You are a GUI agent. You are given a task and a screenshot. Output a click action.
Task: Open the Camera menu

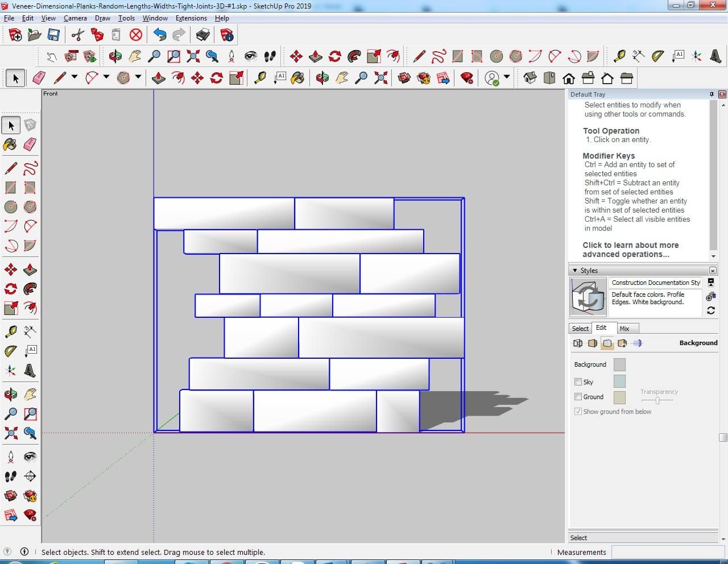tap(75, 18)
